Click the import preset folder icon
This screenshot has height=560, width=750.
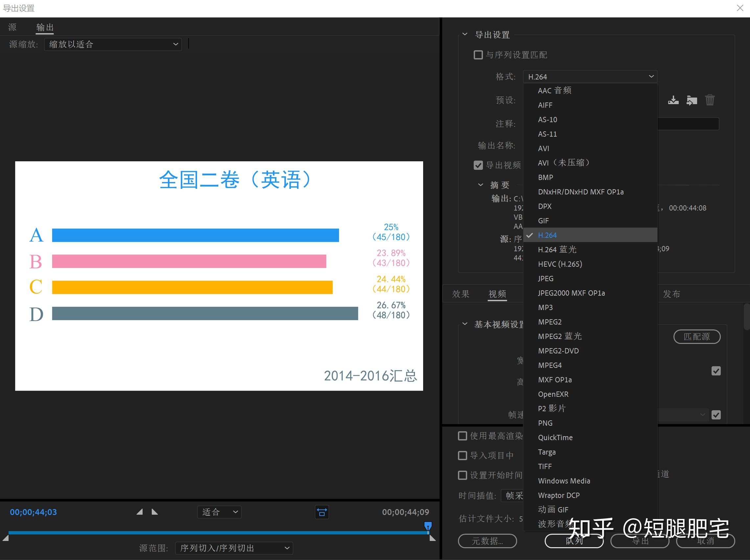point(692,100)
